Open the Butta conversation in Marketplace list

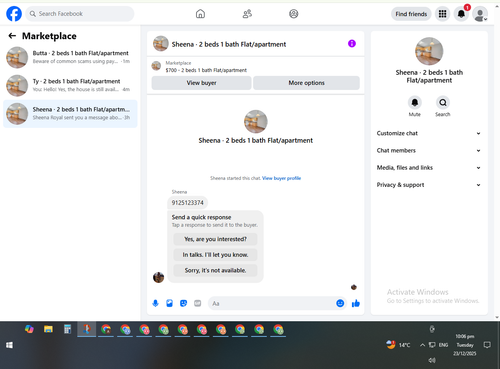pos(70,57)
